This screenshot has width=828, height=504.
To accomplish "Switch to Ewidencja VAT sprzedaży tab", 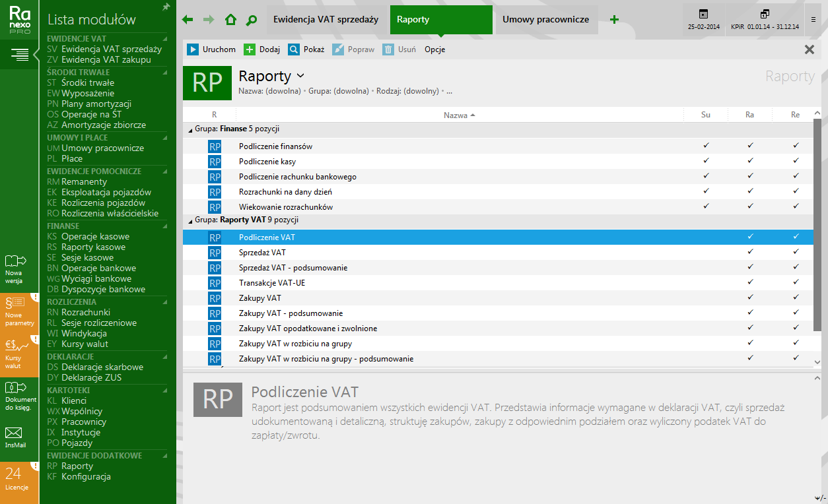I will pyautogui.click(x=326, y=20).
